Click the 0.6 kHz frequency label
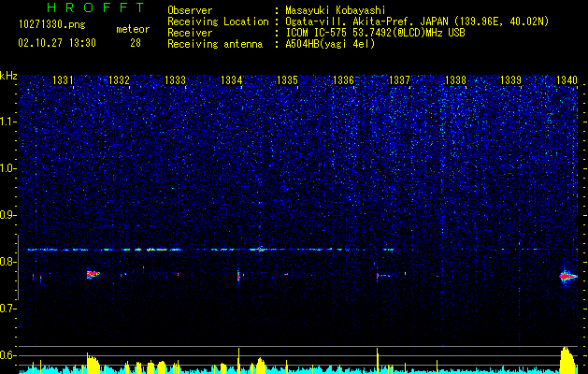The width and height of the screenshot is (588, 374). [x=7, y=355]
